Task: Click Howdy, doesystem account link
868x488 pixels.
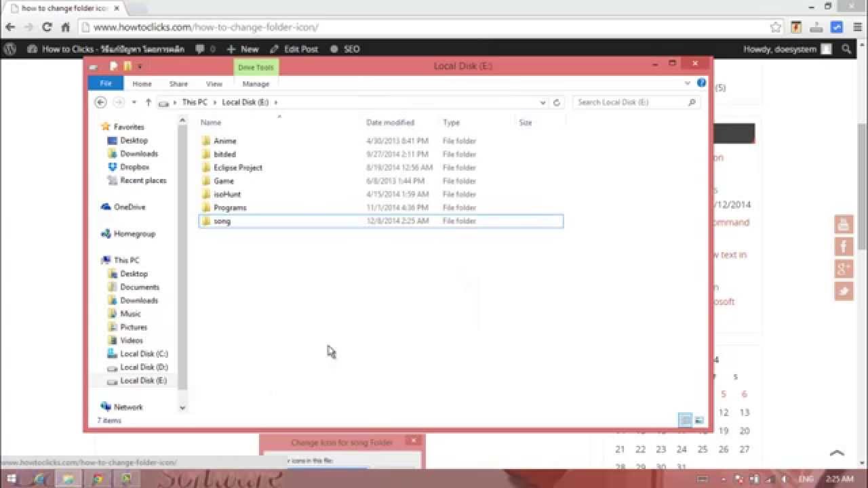Action: point(787,49)
